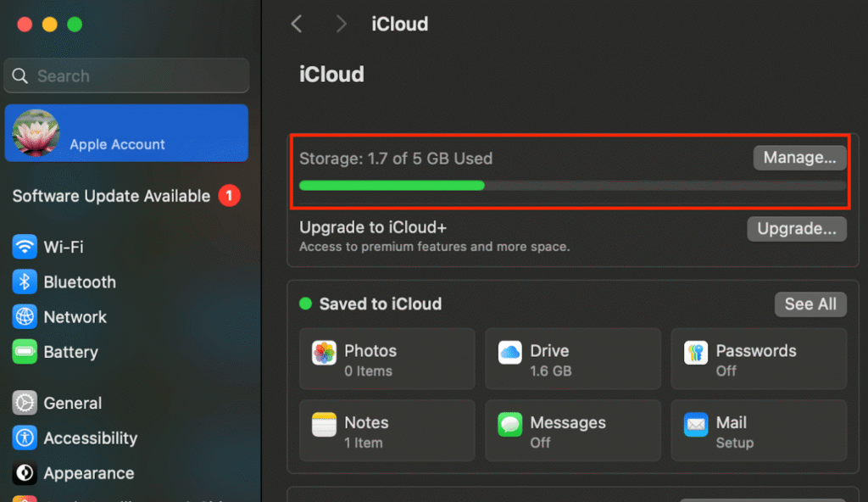The width and height of the screenshot is (868, 502).
Task: Click the red software update badge
Action: coord(229,196)
